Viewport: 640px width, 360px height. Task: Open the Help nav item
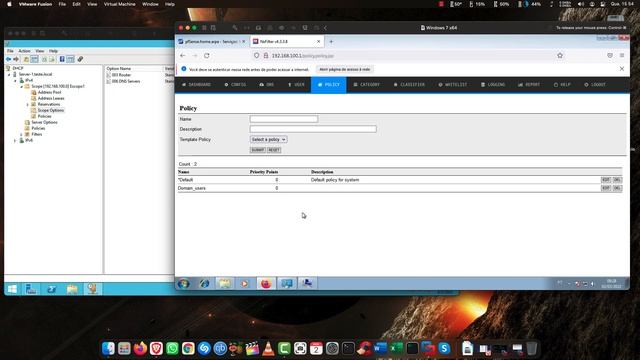[x=562, y=84]
